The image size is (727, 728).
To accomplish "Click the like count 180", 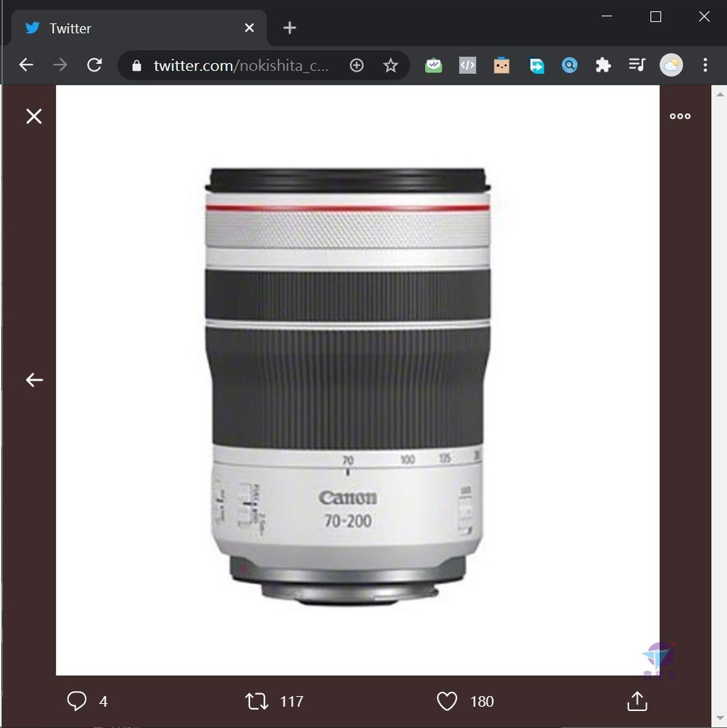I will [482, 702].
